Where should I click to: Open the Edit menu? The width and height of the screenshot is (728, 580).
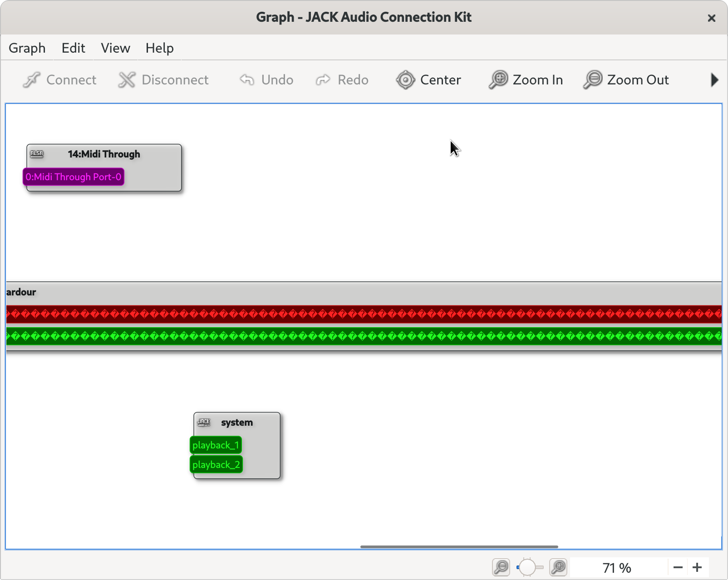74,48
